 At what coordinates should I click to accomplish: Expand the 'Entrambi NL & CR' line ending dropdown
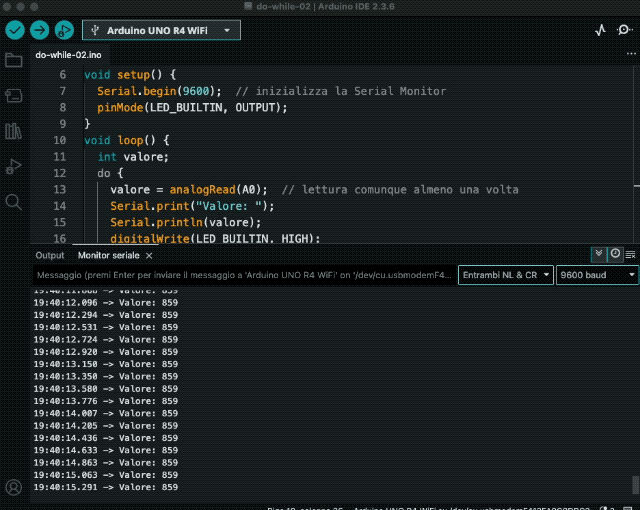tap(505, 275)
